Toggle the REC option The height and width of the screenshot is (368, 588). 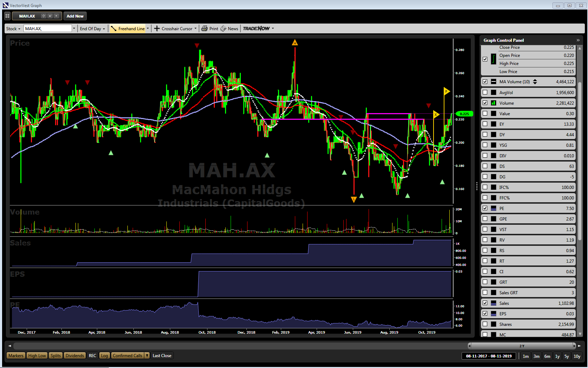click(x=92, y=356)
